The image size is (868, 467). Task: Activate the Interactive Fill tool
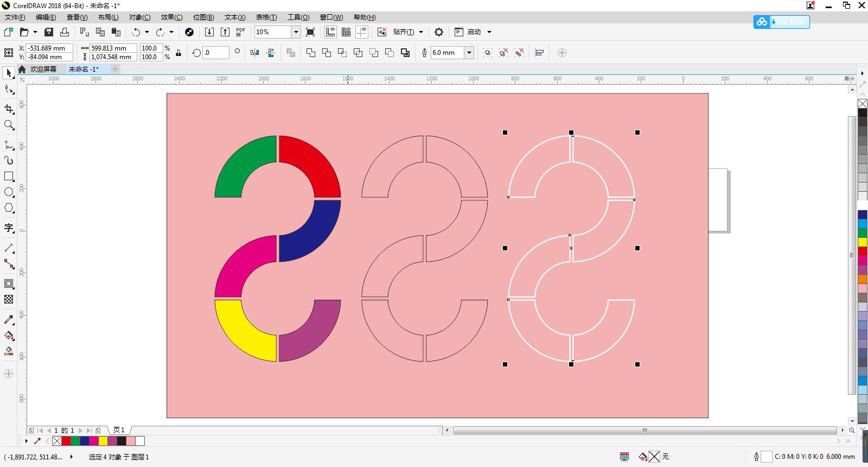click(x=9, y=336)
